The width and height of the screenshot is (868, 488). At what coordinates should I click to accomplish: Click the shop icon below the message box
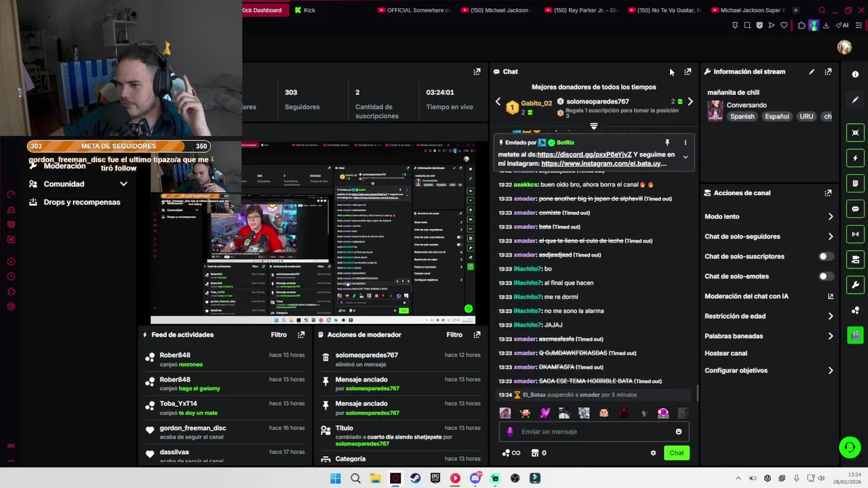click(x=534, y=453)
